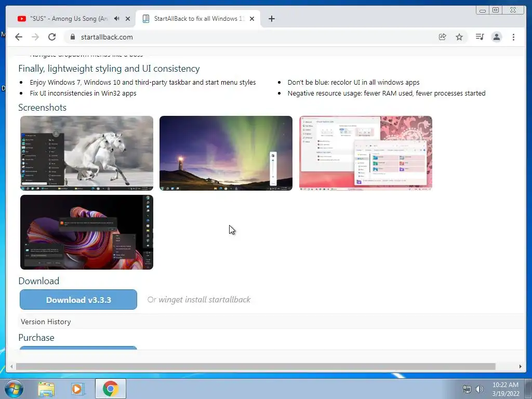Click 'Enjoy Windows 7, Windows 10' bullet text
The height and width of the screenshot is (399, 532).
point(143,83)
